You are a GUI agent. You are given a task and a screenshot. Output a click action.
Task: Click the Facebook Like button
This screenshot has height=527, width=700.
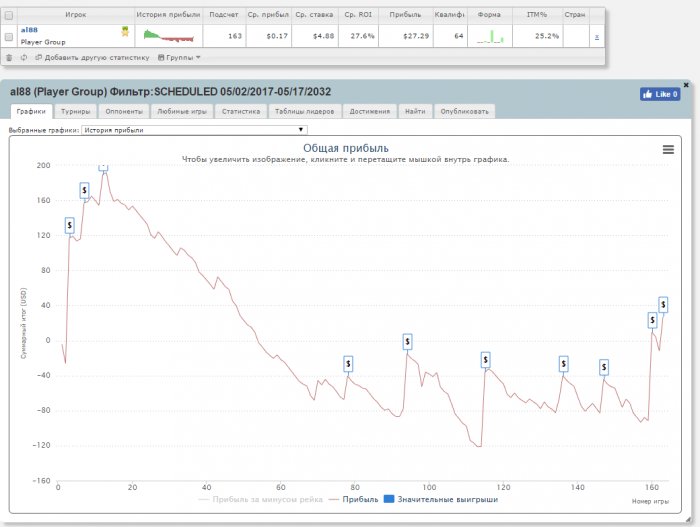click(x=660, y=94)
